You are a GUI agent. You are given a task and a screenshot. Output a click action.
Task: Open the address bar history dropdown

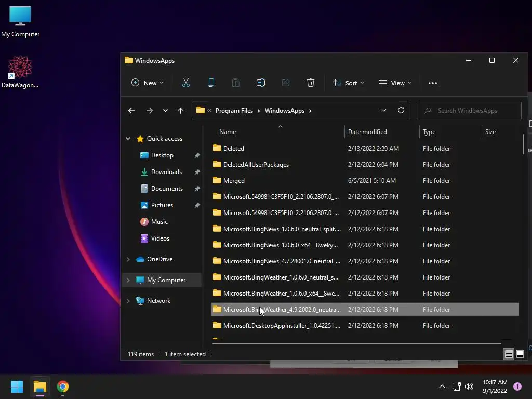(384, 111)
